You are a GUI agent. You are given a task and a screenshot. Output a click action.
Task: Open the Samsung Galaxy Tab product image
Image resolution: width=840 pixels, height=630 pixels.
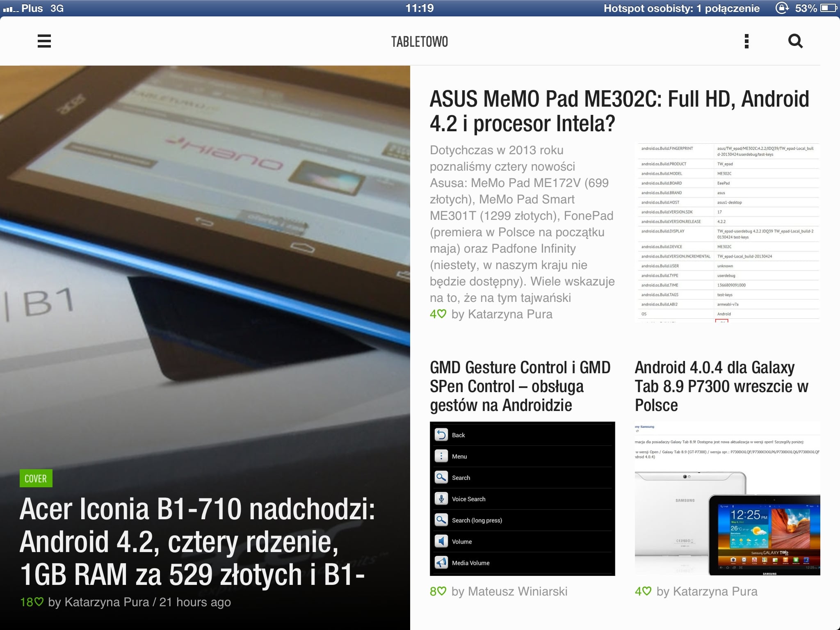[x=728, y=499]
